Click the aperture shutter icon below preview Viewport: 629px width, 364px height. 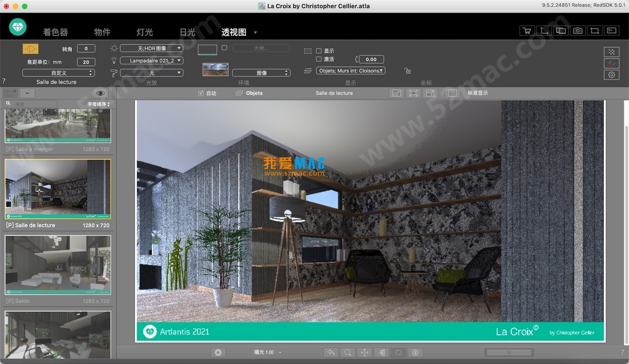coord(218,353)
